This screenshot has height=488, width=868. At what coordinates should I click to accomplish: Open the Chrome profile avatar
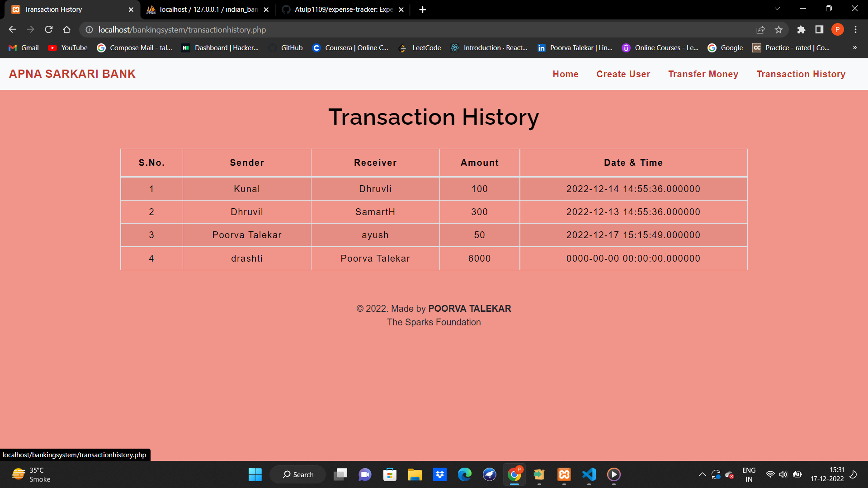coord(838,30)
